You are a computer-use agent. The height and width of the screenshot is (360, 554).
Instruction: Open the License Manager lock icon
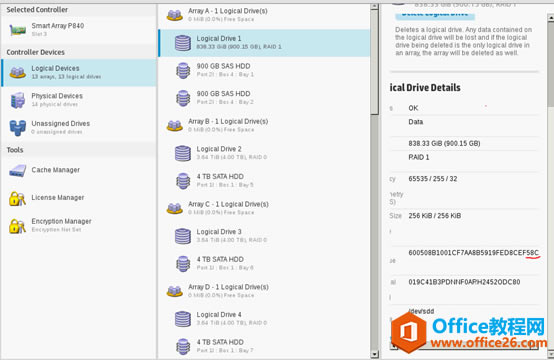[17, 199]
